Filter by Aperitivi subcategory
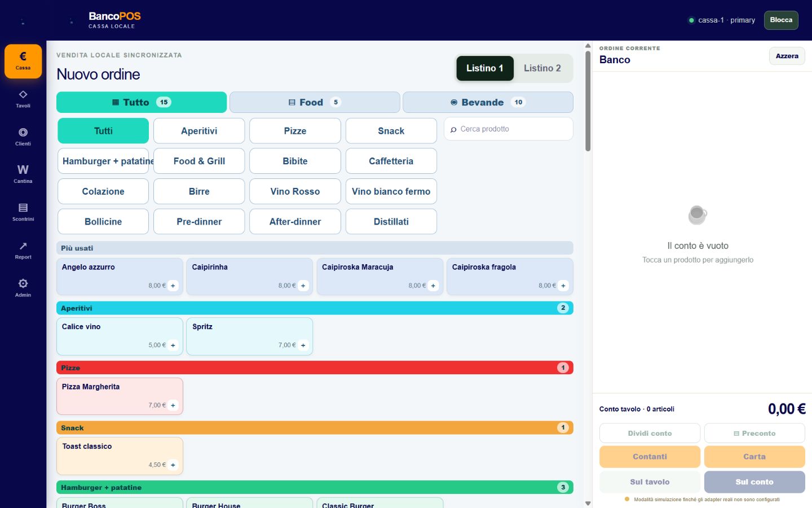The width and height of the screenshot is (812, 508). (199, 131)
